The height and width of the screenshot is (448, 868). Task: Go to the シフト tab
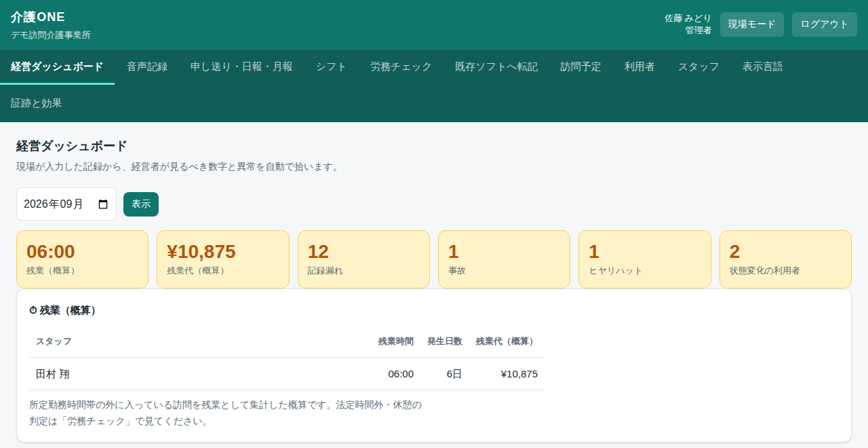[x=332, y=67]
